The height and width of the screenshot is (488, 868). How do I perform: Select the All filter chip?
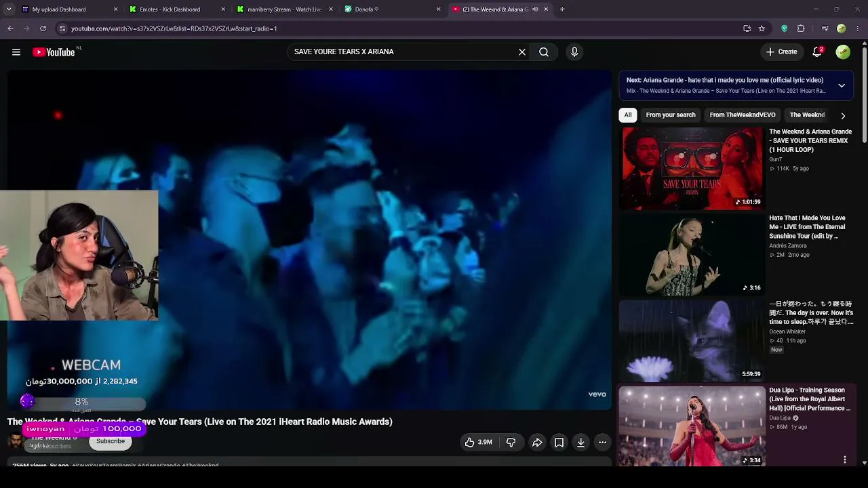pos(628,115)
